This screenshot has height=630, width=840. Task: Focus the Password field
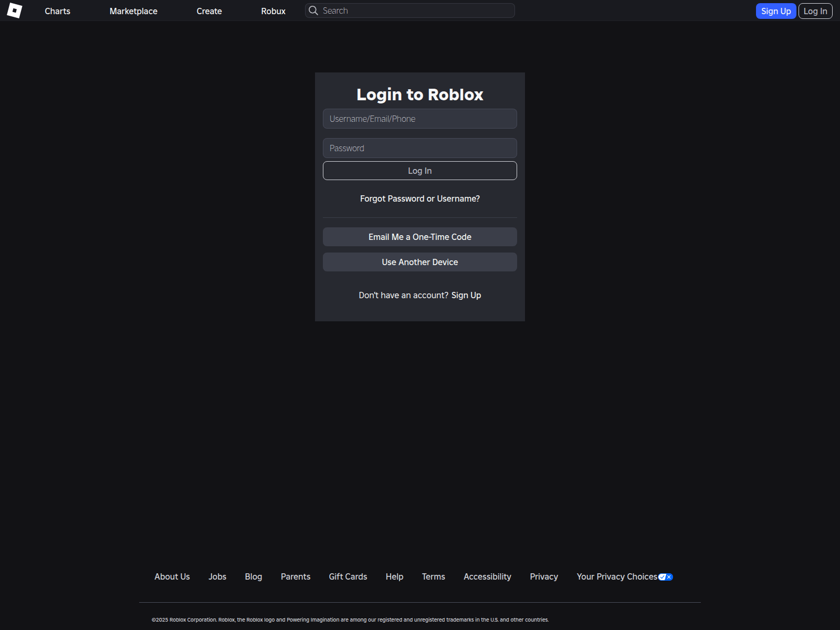click(420, 148)
